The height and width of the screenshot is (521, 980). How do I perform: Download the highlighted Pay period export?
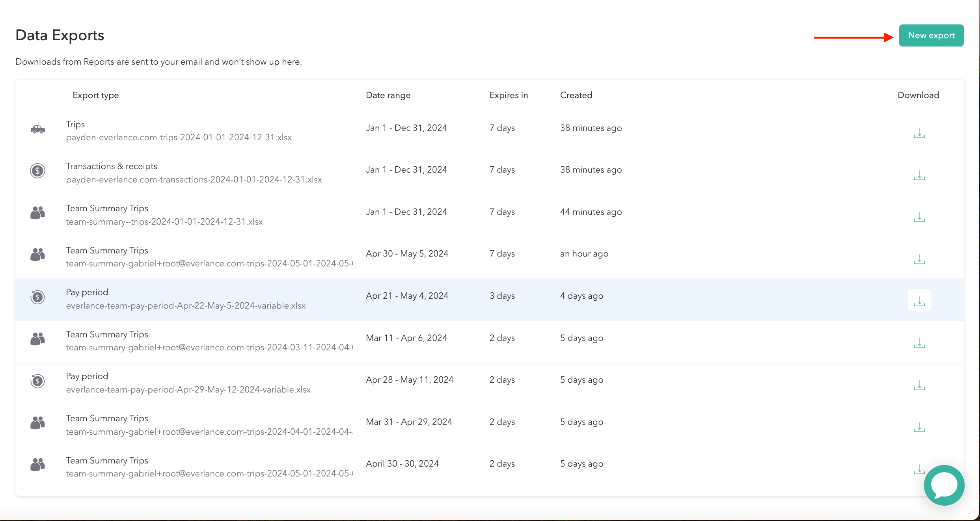pyautogui.click(x=919, y=300)
